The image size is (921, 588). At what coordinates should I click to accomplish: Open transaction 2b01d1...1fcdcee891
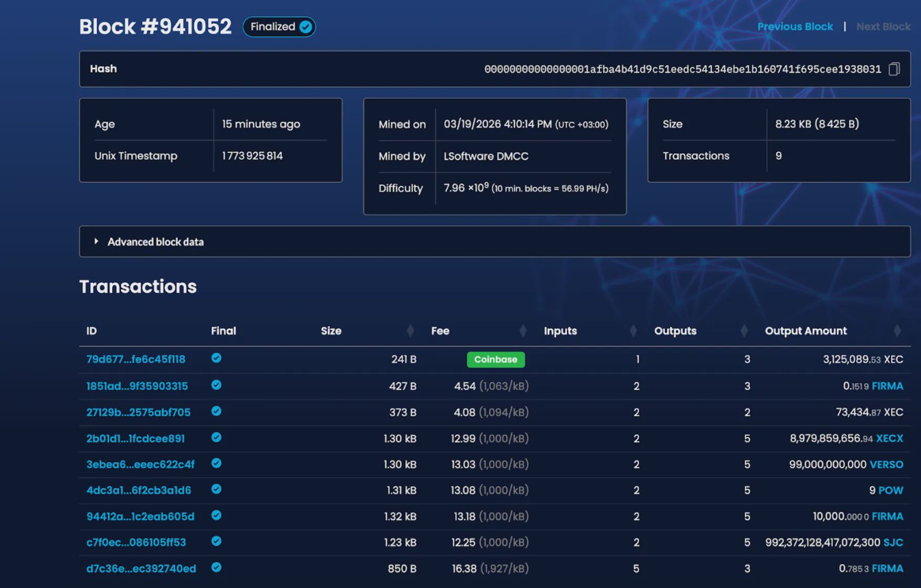[135, 438]
